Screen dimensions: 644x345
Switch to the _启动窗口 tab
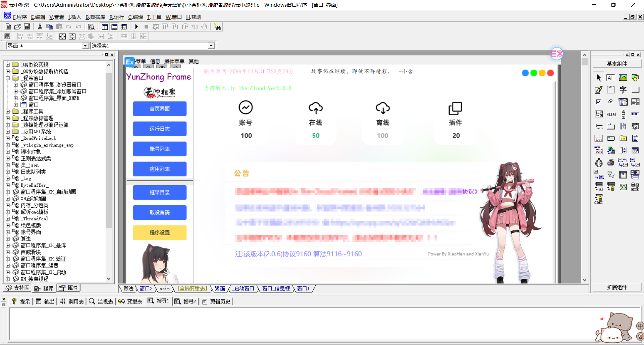(x=244, y=289)
